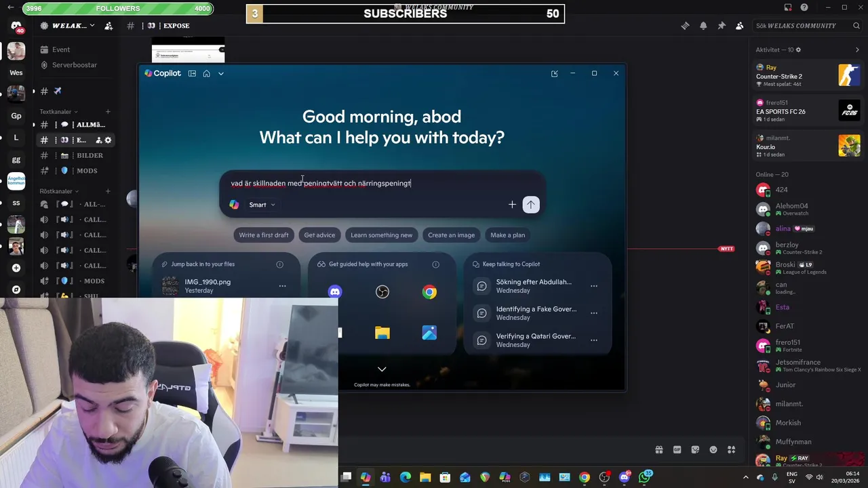Screen dimensions: 868x488
Task: Open options for Verifying a Qatari Gover chat
Action: (x=593, y=340)
